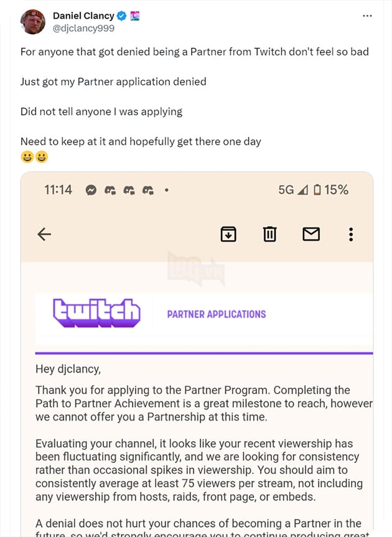Click the verified badge beside Daniel Clancy
Viewport: 392px width, 537px height.
point(121,16)
